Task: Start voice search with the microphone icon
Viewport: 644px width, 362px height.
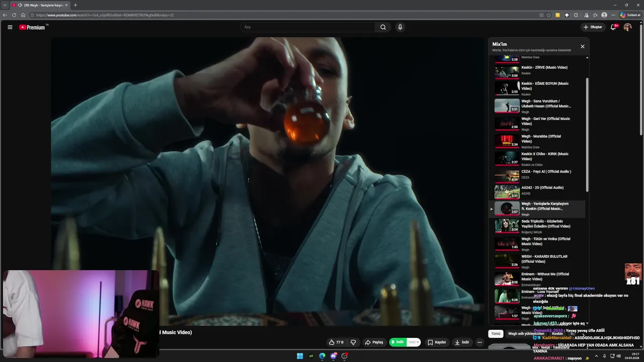Action: 400,27
